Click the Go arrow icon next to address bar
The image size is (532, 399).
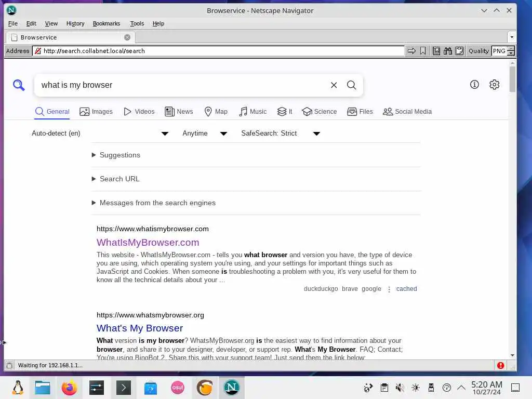[x=411, y=51]
